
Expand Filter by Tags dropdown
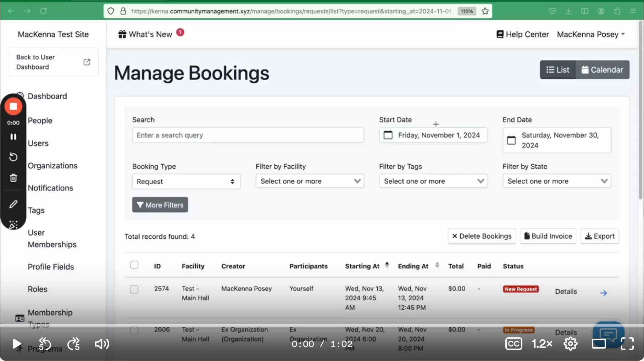coord(433,181)
